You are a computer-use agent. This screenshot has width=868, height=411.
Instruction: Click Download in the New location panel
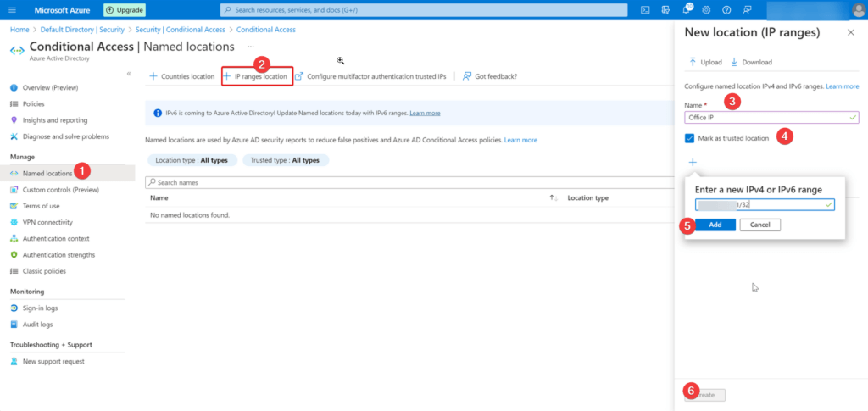click(x=751, y=62)
